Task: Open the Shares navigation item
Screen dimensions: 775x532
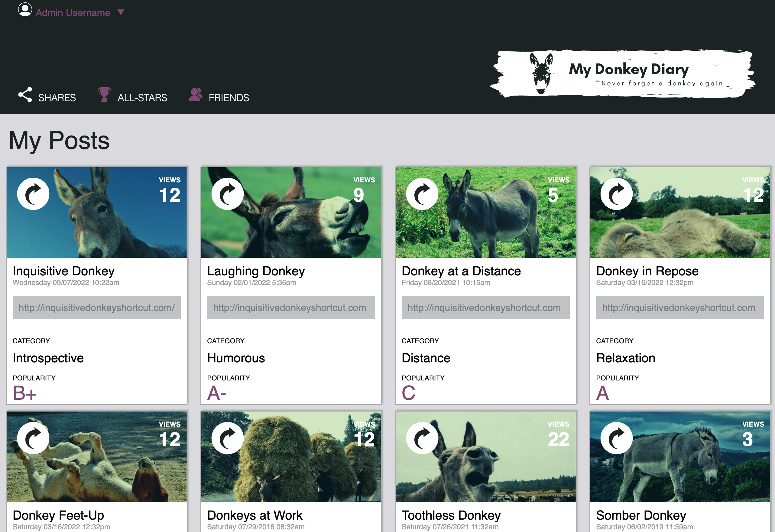Action: click(47, 96)
